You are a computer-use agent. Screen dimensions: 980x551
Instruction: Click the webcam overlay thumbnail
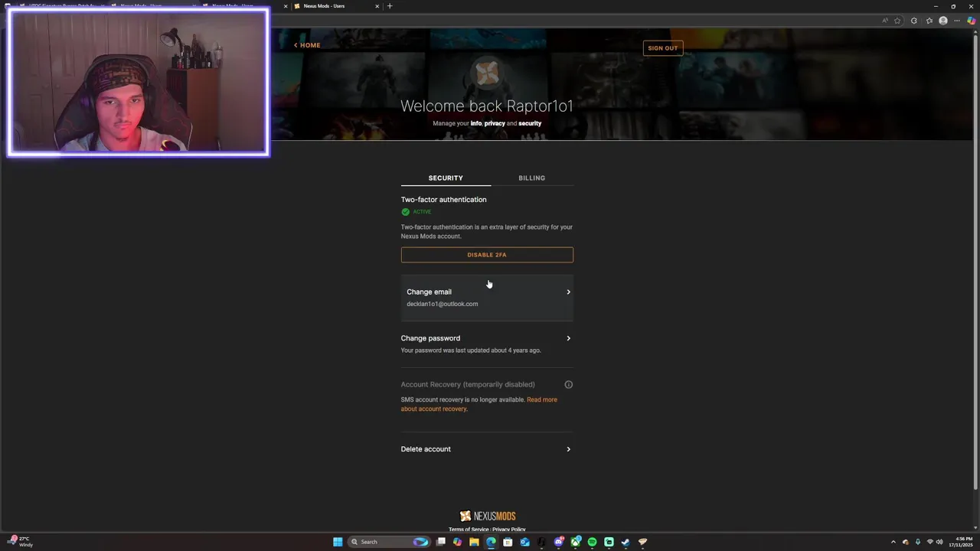(139, 83)
